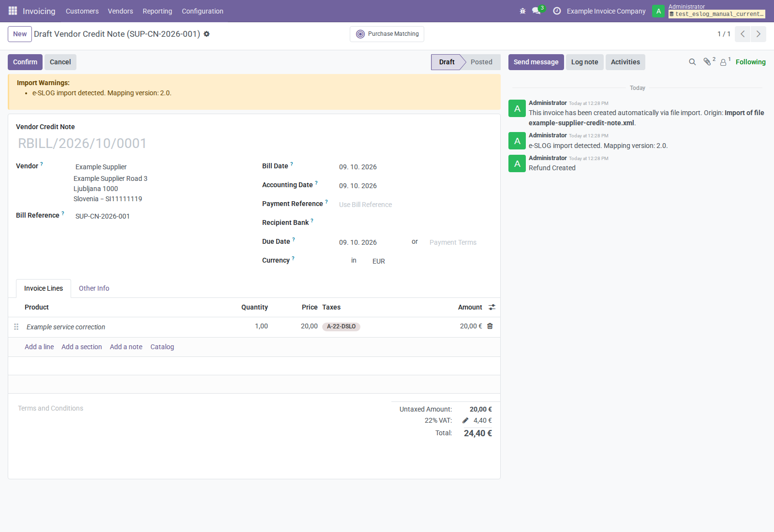Click Log note button
This screenshot has height=532, width=774.
(585, 62)
